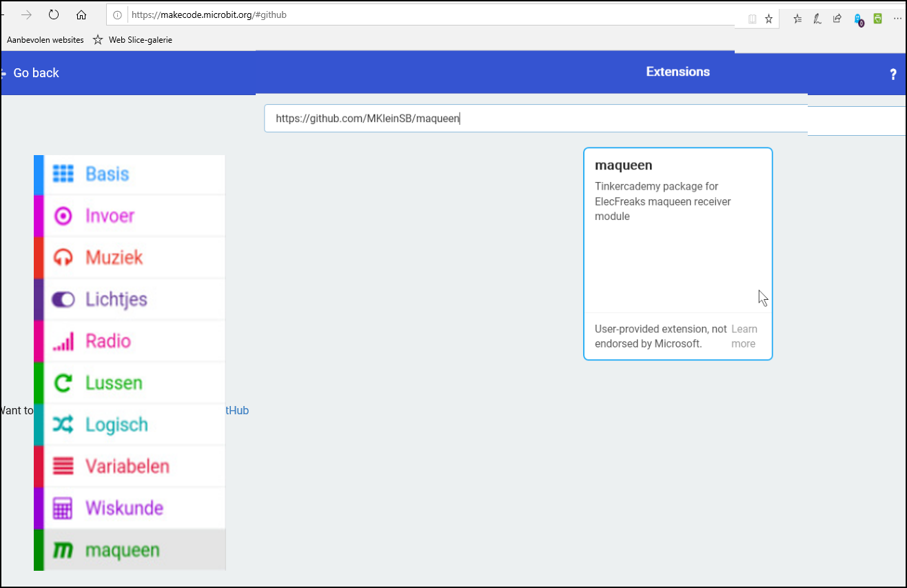Open the Wiskunde calculator category
907x588 pixels.
point(130,508)
